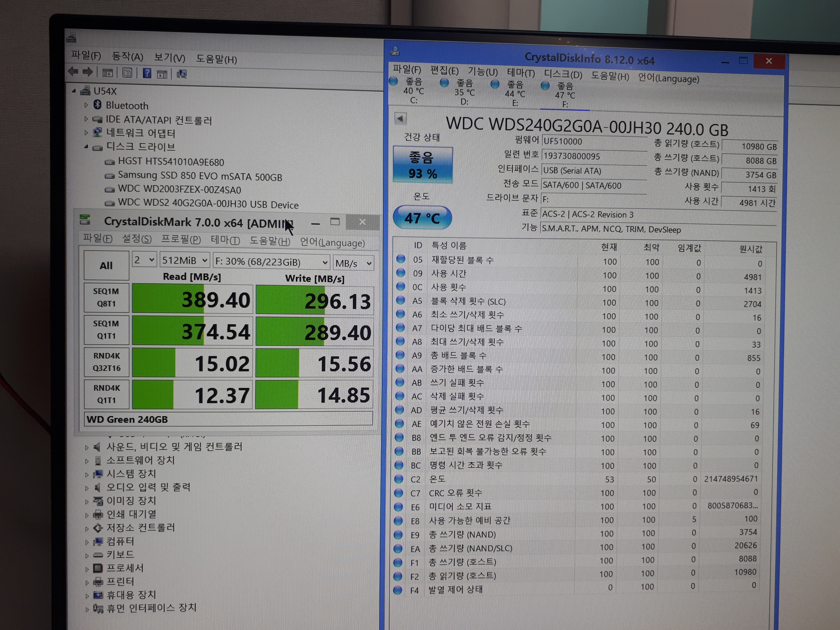Image resolution: width=840 pixels, height=630 pixels.
Task: Click blue status icon for attribute F4
Action: 398,590
